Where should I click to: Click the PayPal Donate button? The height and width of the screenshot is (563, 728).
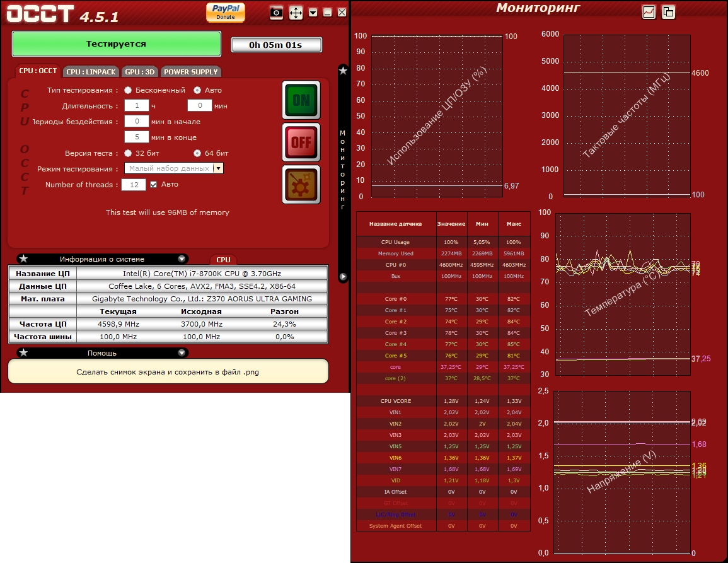[x=226, y=12]
